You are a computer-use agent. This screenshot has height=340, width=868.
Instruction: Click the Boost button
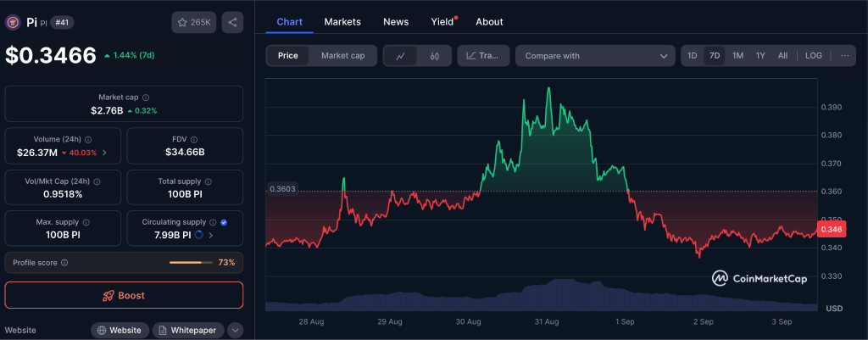click(x=124, y=295)
